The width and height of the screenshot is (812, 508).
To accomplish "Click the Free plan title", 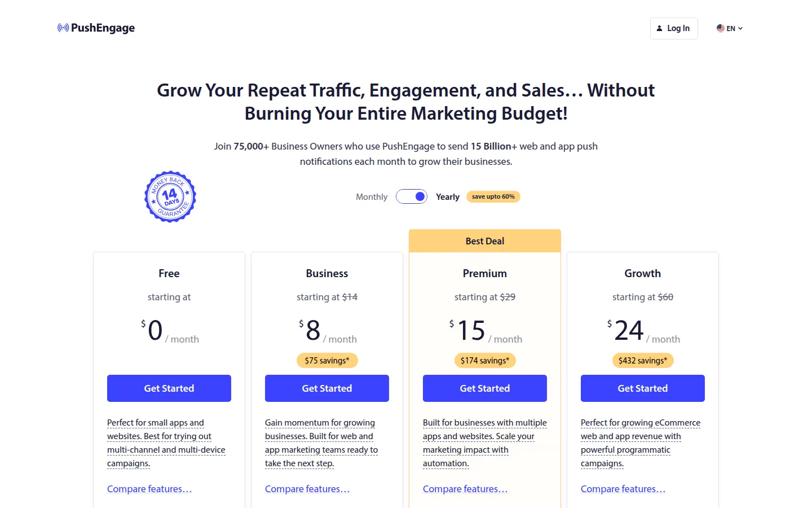I will (169, 274).
